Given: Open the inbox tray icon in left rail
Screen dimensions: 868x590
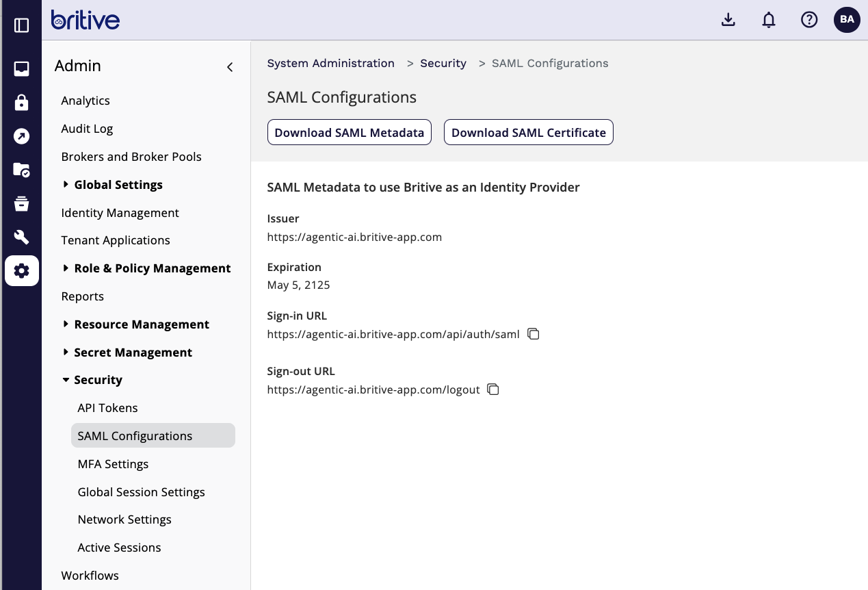Looking at the screenshot, I should 21,69.
